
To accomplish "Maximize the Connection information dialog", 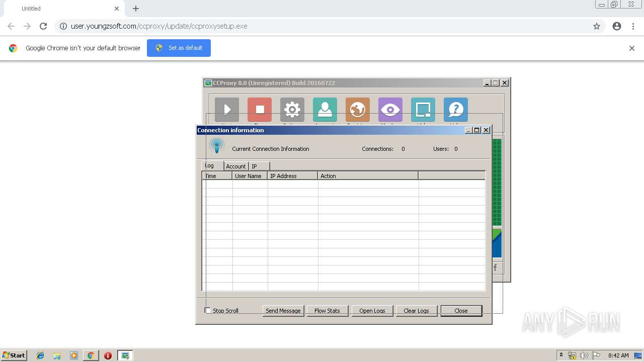I will click(x=477, y=130).
